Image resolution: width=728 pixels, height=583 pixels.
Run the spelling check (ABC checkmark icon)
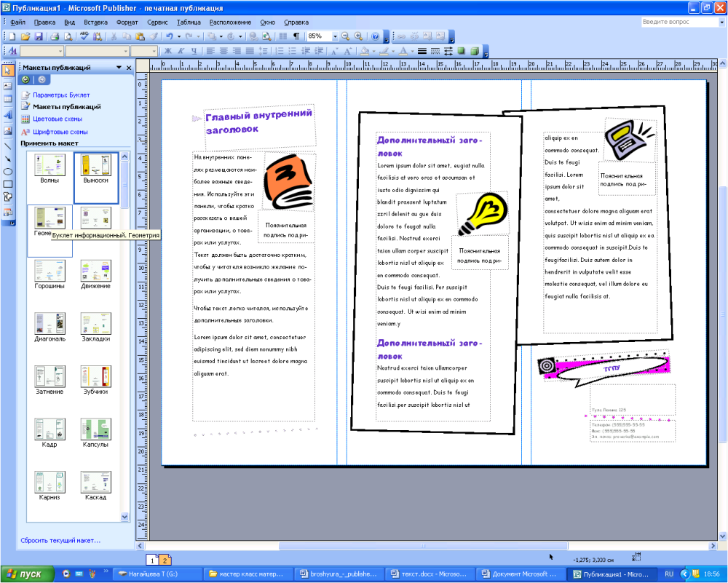[84, 36]
